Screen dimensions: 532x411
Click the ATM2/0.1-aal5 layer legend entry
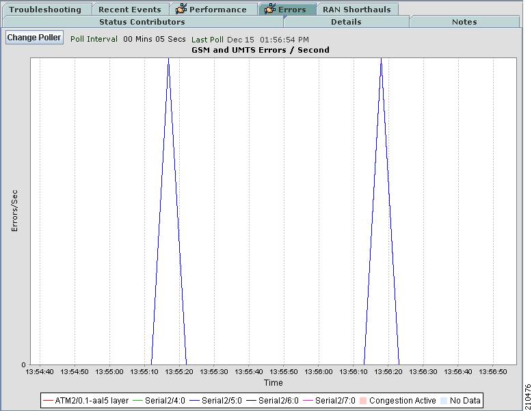point(86,401)
